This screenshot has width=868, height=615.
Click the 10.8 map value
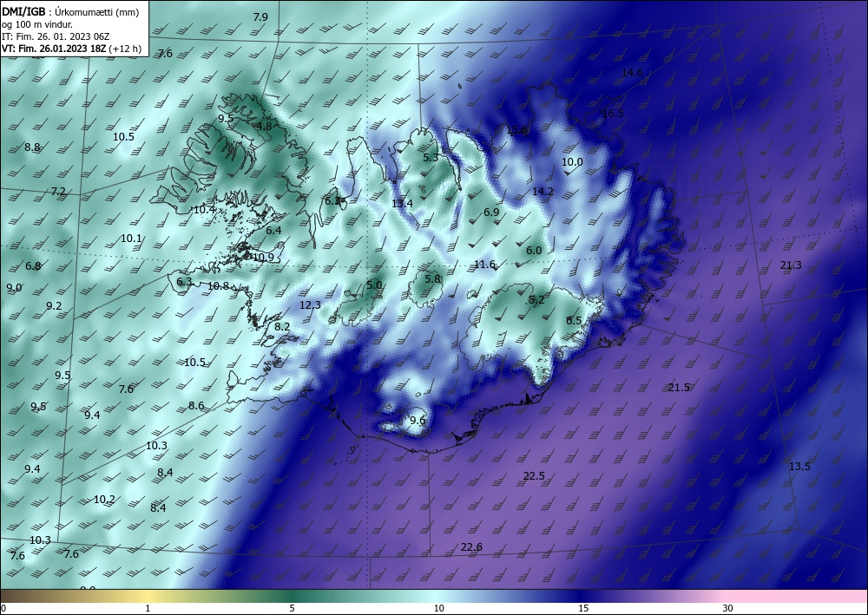tap(218, 286)
